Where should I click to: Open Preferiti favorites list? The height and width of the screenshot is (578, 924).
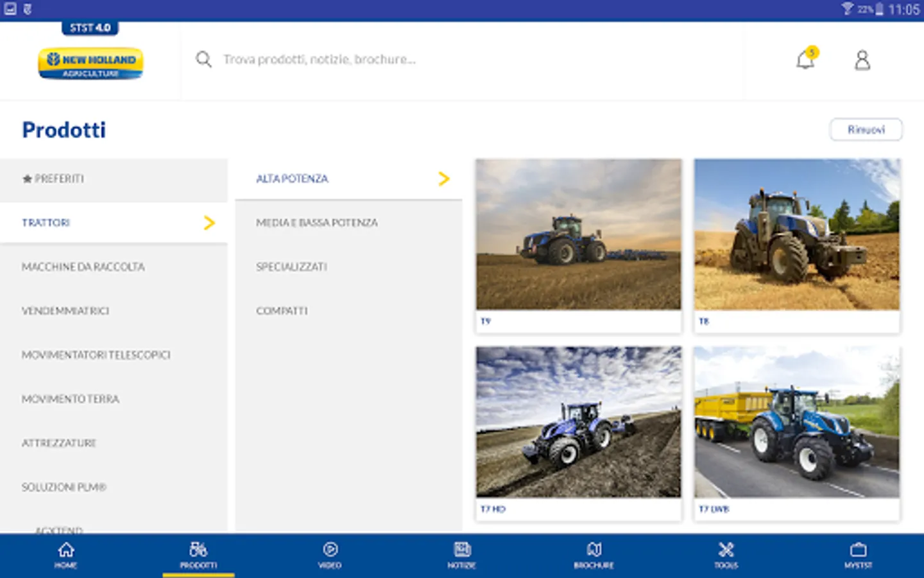pos(114,179)
